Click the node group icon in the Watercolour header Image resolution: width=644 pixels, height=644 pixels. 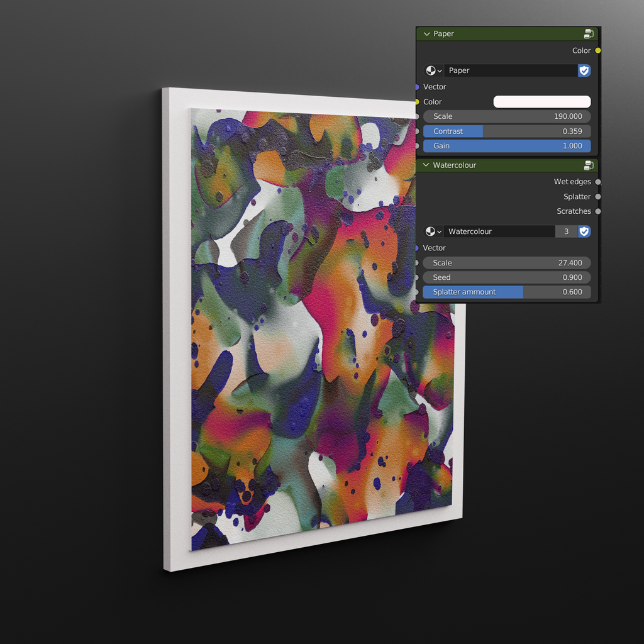coord(589,165)
